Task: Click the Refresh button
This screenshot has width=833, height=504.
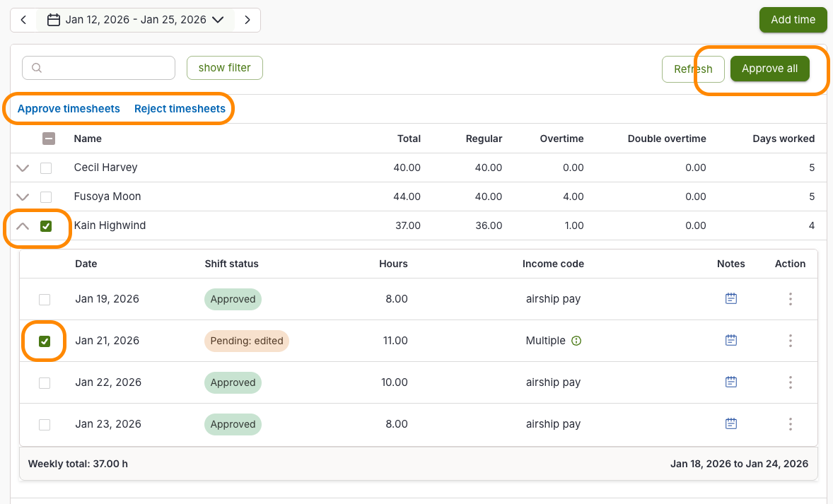Action: coord(693,69)
